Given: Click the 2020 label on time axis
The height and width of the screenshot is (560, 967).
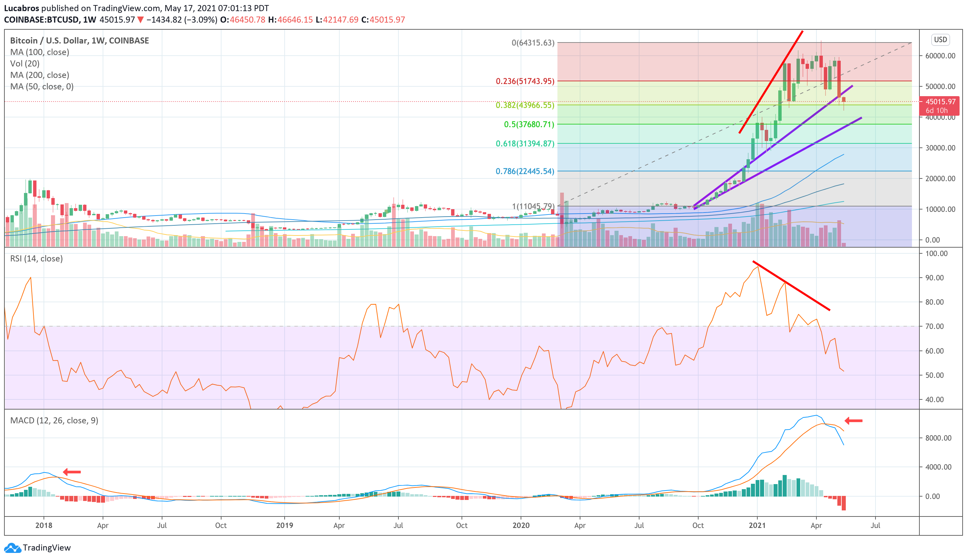Looking at the screenshot, I should pyautogui.click(x=521, y=525).
